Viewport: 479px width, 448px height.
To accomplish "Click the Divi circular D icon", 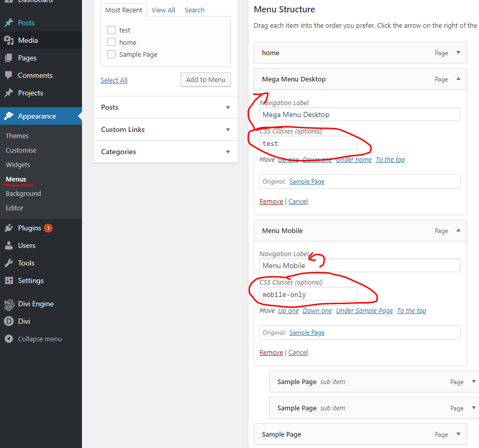I will click(x=9, y=321).
